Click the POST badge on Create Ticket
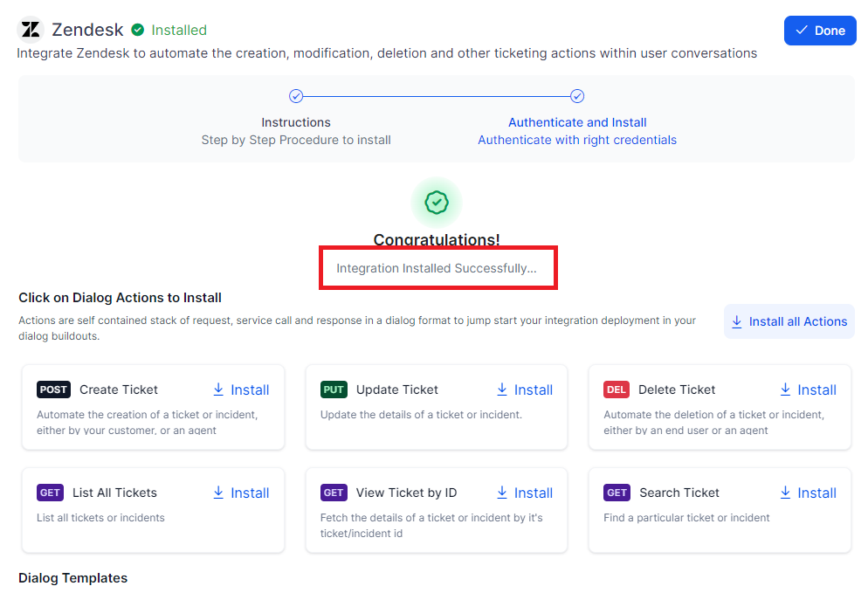This screenshot has width=868, height=593. pyautogui.click(x=53, y=390)
